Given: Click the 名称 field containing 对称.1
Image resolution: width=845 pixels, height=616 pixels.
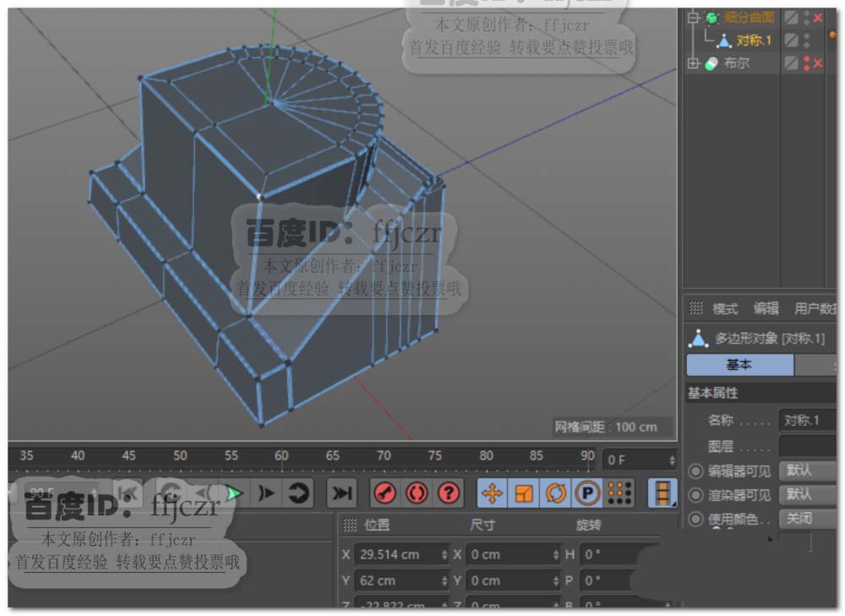Looking at the screenshot, I should point(808,420).
